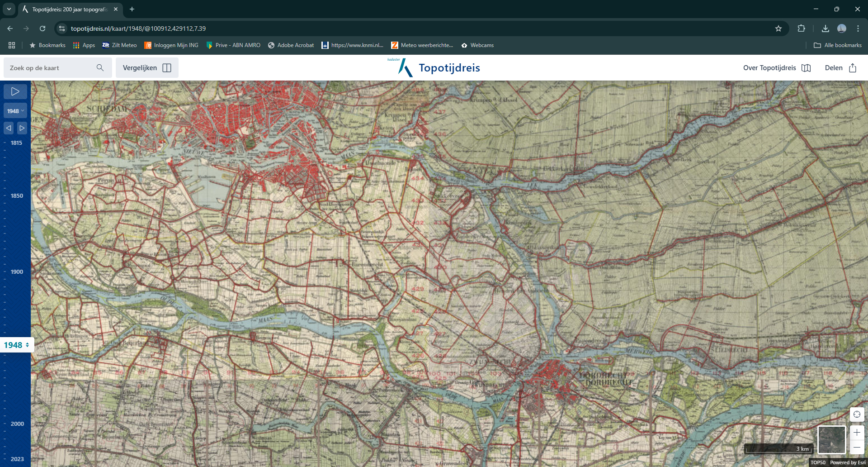
Task: Open the 1948 year dropdown
Action: (15, 111)
